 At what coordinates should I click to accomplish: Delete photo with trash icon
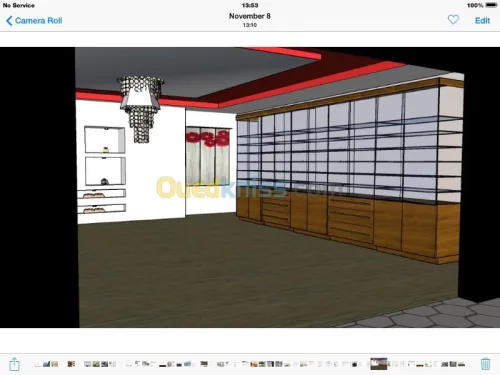[x=485, y=364]
